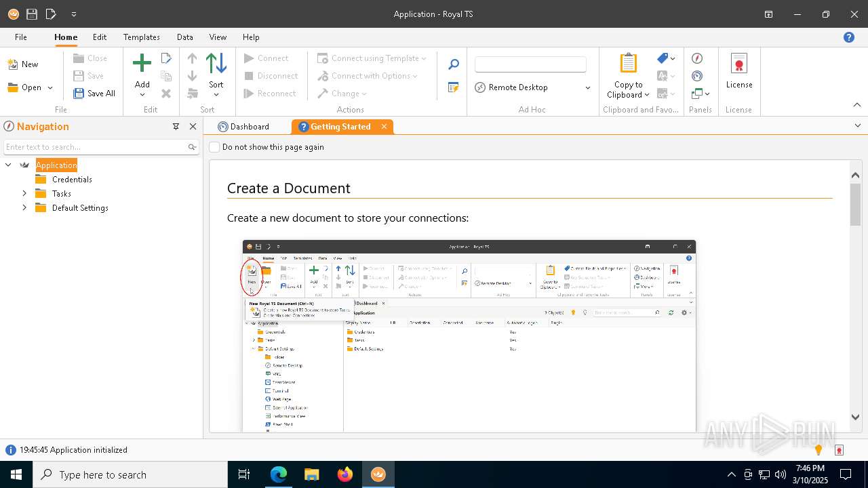The image size is (868, 488).
Task: Close the Navigation panel
Action: coord(193,127)
